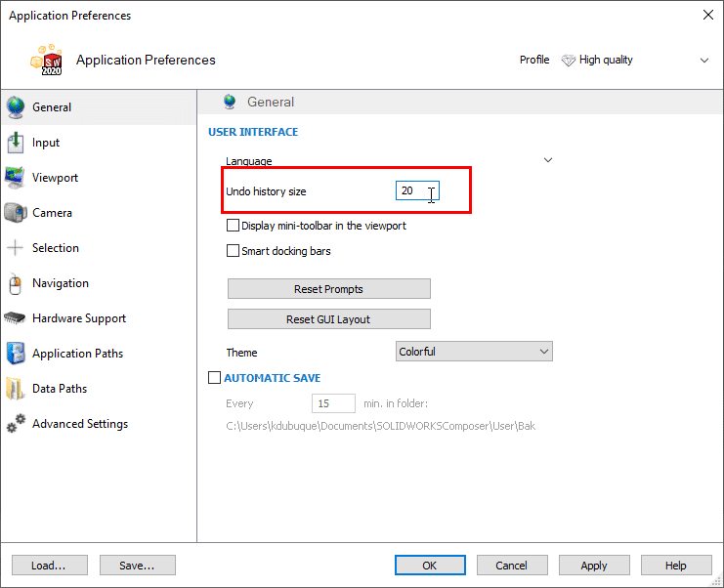Viewport: 724px width, 588px height.
Task: Open Application Paths settings
Action: click(99, 354)
